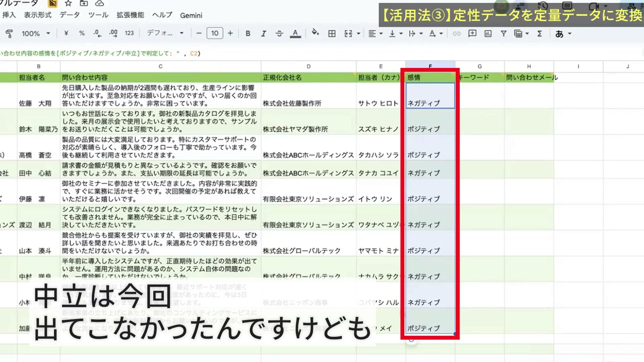Viewport: 644px width, 362px height.
Task: Select cell 株式会社ヤマダ製作所
Action: [309, 121]
